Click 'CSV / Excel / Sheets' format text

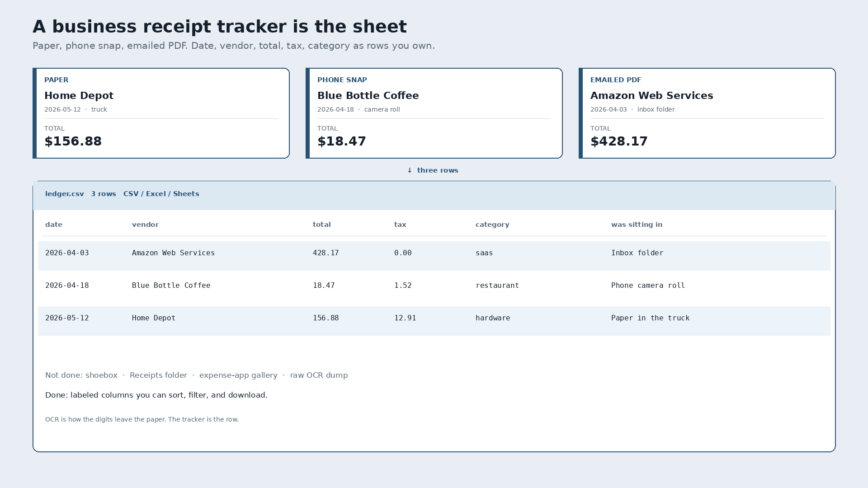click(x=161, y=194)
